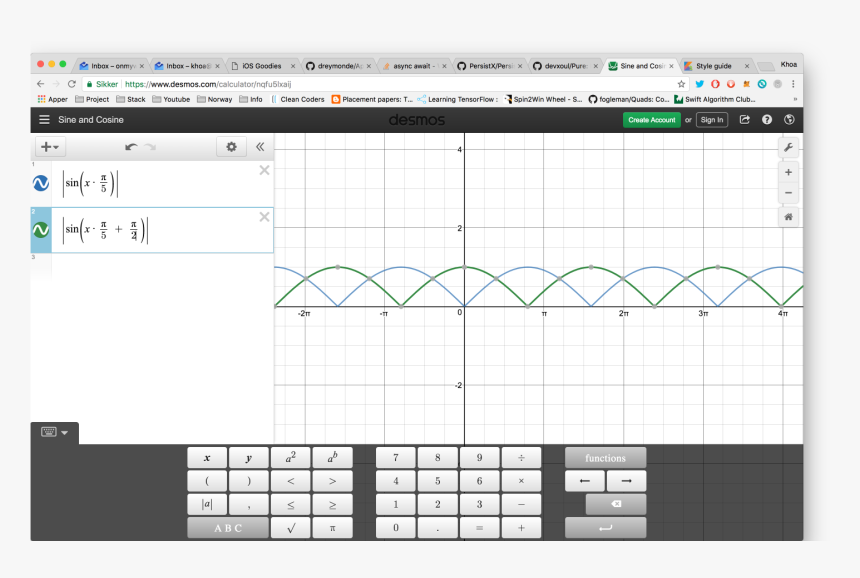The width and height of the screenshot is (860, 578).
Task: Click the Create Account button
Action: tap(651, 119)
